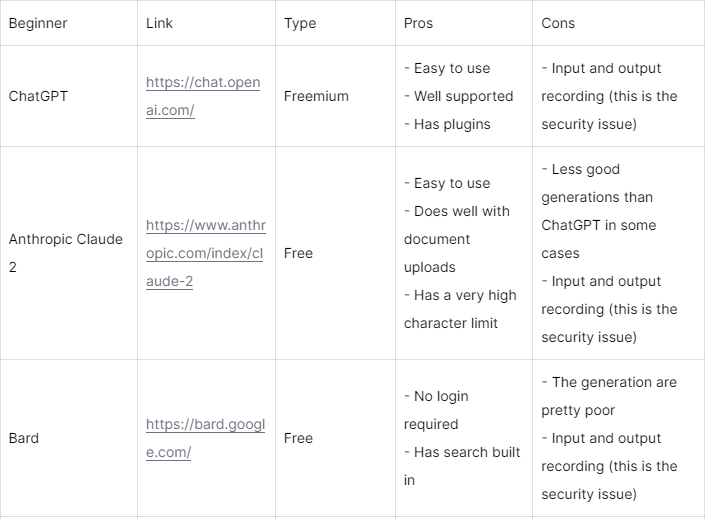Select the Anthropic Claude 2 name cell

tap(66, 253)
